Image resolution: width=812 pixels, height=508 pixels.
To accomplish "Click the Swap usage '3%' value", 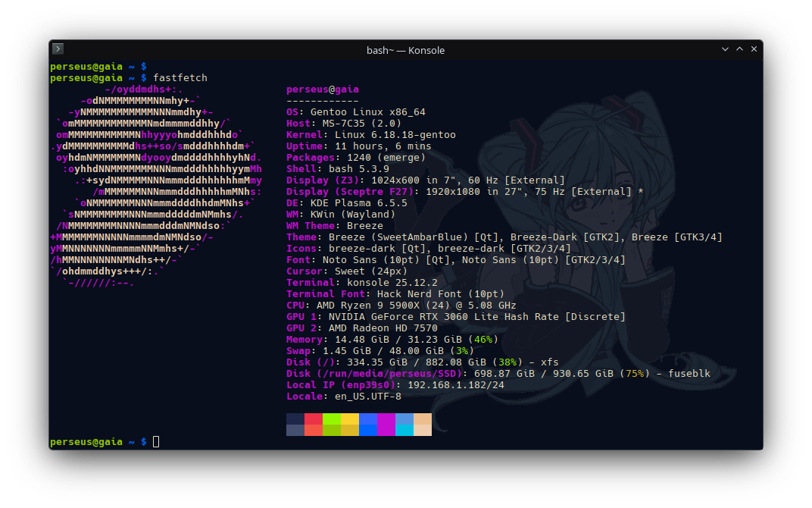I will click(x=462, y=352).
